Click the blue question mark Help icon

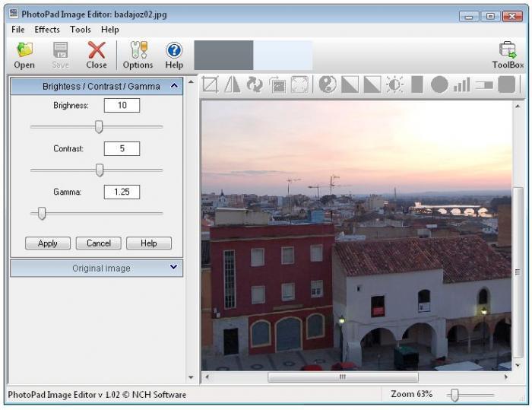point(174,50)
